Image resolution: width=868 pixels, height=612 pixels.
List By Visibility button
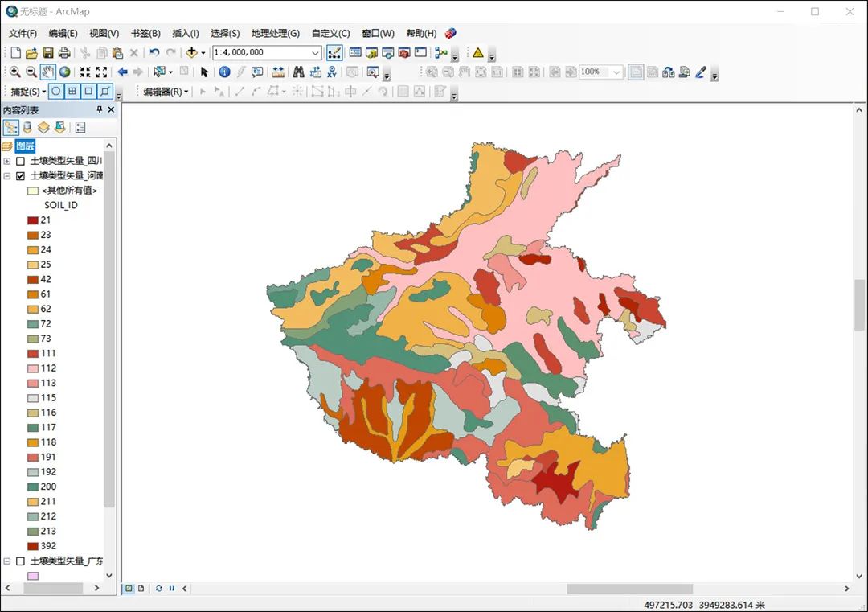43,128
